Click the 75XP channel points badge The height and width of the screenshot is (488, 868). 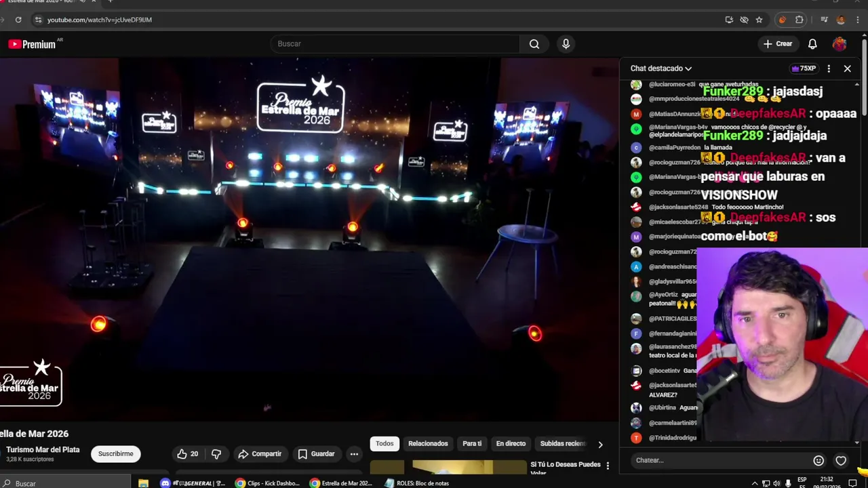(804, 68)
